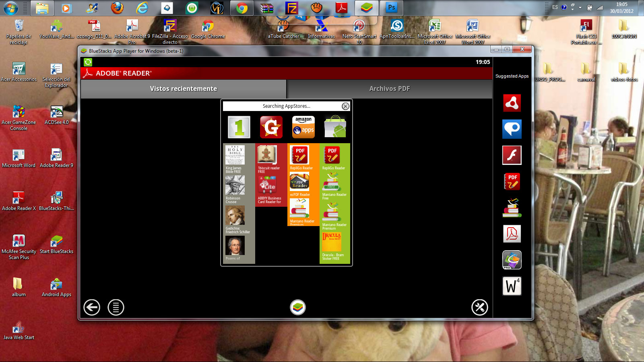644x362 pixels.
Task: Select the 1Mobile market store icon
Action: [x=239, y=127]
